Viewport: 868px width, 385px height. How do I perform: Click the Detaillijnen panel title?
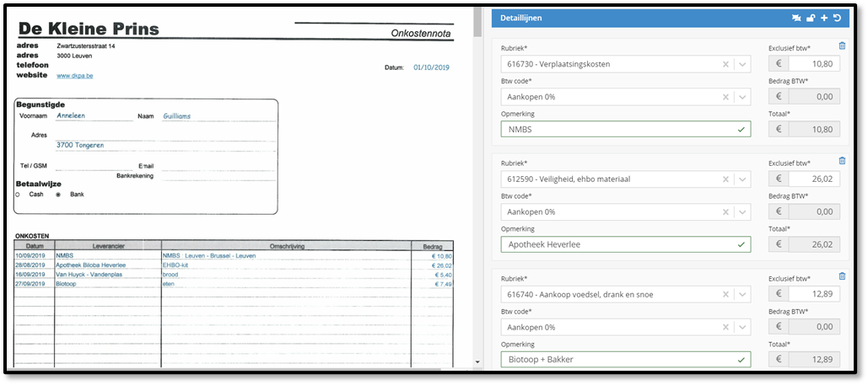tap(521, 19)
